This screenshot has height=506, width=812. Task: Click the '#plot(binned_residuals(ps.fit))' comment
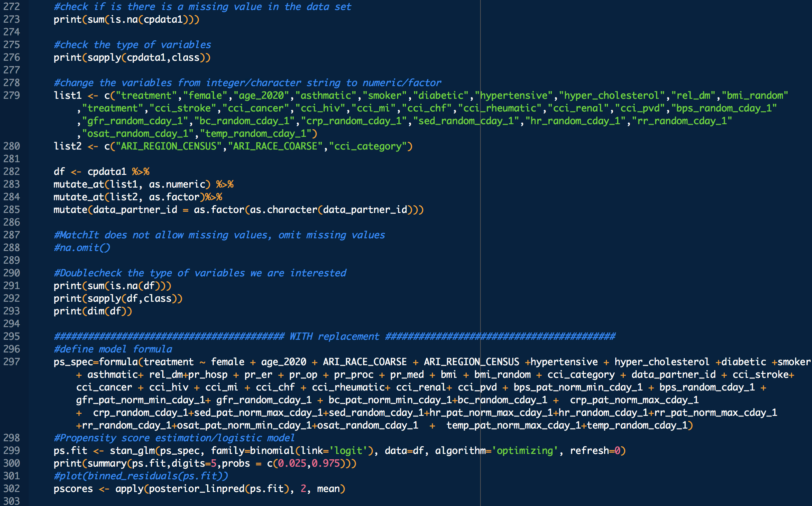pos(141,476)
